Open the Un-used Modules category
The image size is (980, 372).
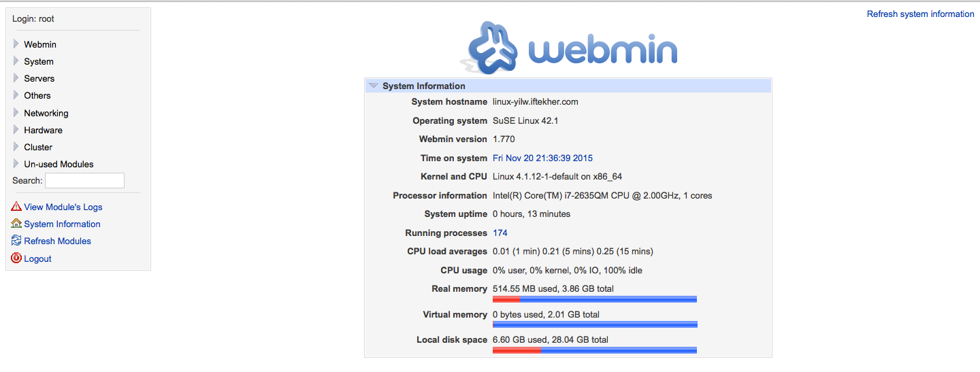[59, 164]
